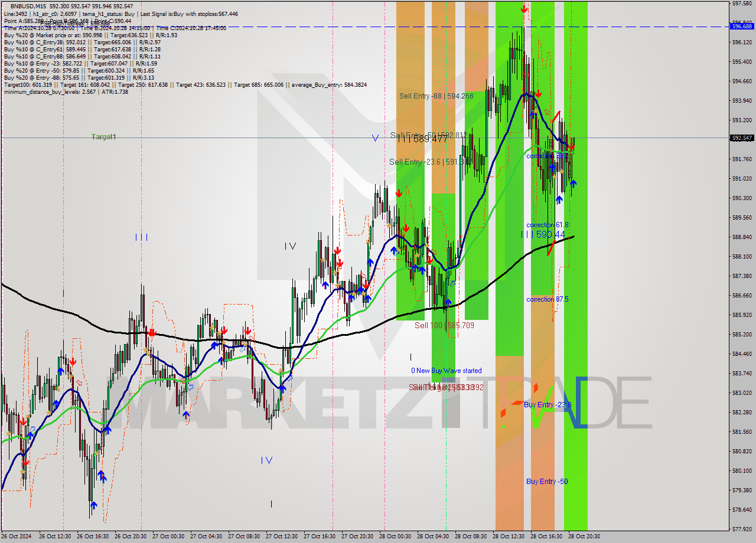Click the 586.660 price axis label
The image size is (756, 543).
[742, 296]
